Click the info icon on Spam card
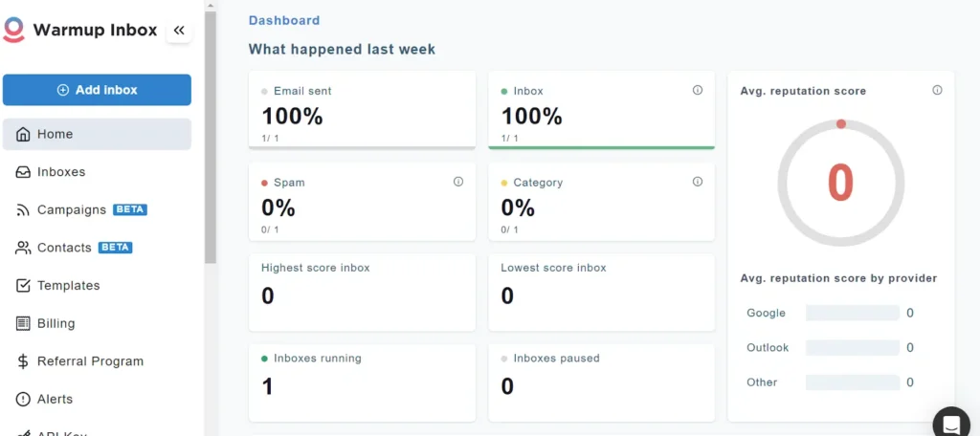 [x=458, y=182]
